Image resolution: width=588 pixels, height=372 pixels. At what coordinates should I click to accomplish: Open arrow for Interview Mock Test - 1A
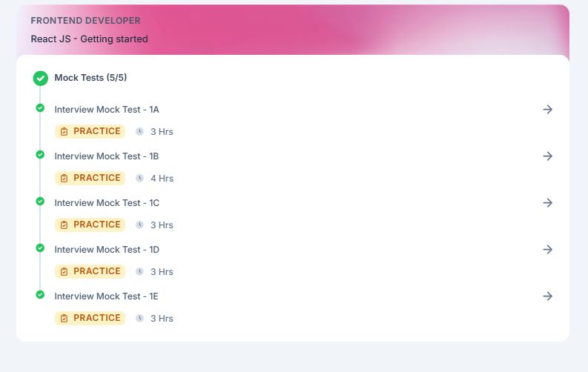547,110
